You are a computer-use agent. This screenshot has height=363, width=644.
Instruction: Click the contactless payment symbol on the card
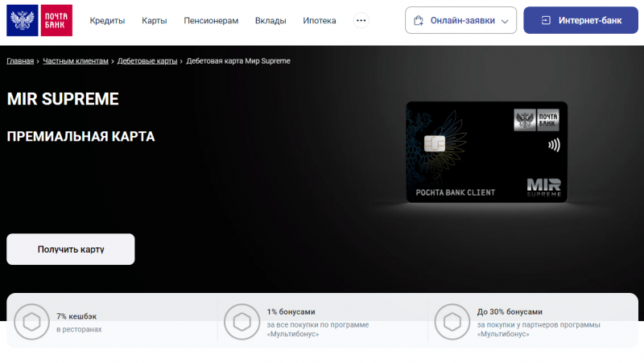click(x=554, y=146)
